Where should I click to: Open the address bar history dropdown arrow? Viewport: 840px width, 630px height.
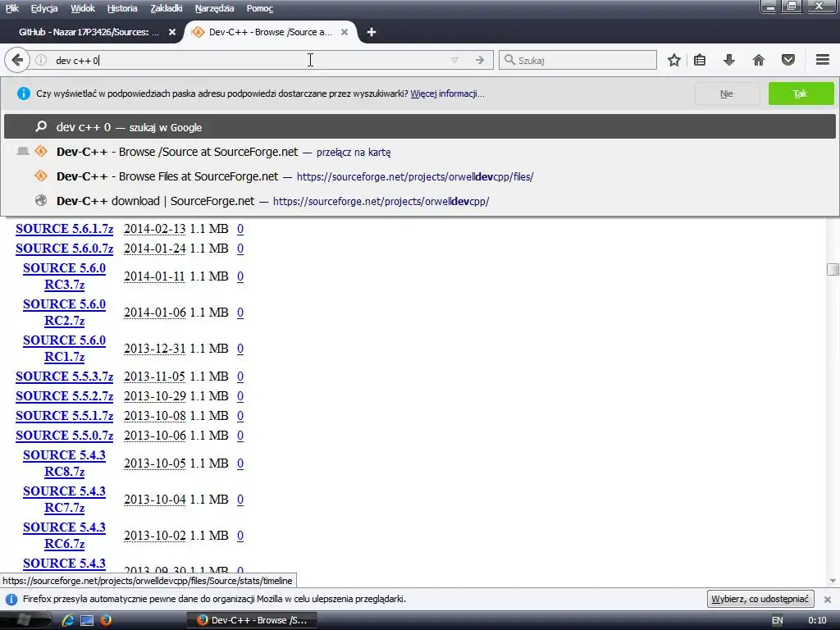[454, 60]
